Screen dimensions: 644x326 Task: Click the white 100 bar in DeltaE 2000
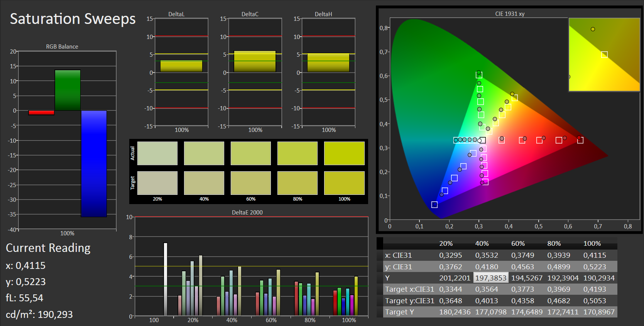(x=166, y=279)
